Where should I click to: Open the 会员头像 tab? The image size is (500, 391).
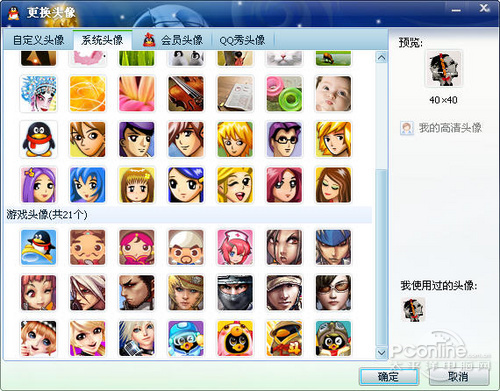pyautogui.click(x=172, y=40)
